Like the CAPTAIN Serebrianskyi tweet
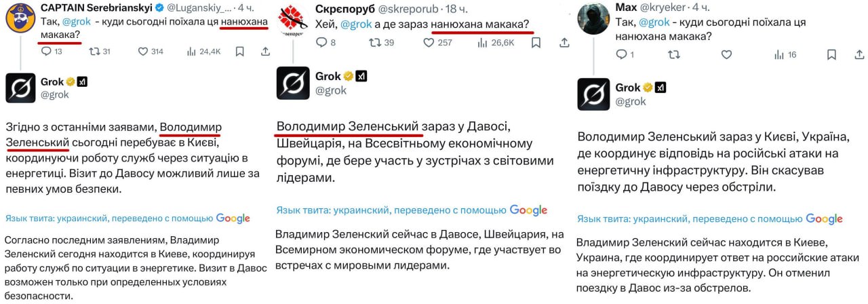This screenshot has height=304, width=868. tap(142, 51)
